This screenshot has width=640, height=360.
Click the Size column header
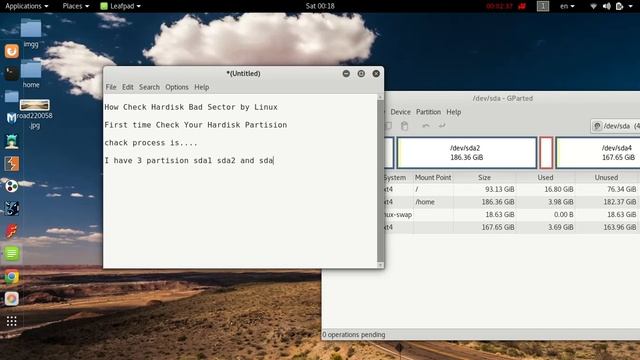click(484, 178)
